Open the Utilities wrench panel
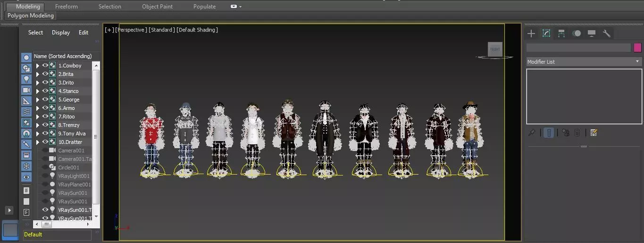This screenshot has width=644, height=243. tap(607, 33)
